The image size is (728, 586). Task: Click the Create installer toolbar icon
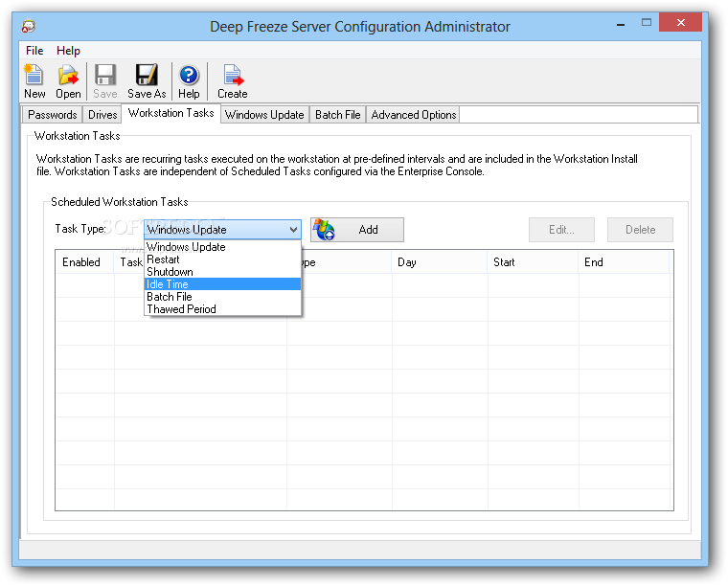pos(233,81)
